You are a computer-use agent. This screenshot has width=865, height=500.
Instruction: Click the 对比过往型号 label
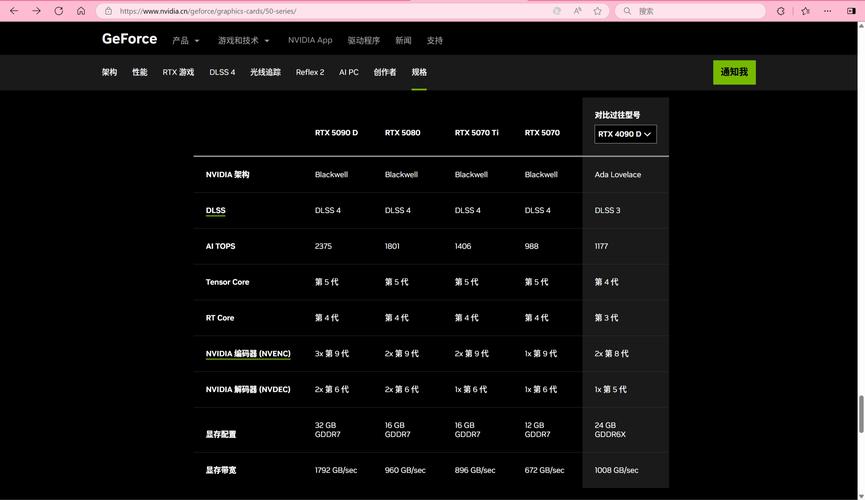pos(617,115)
